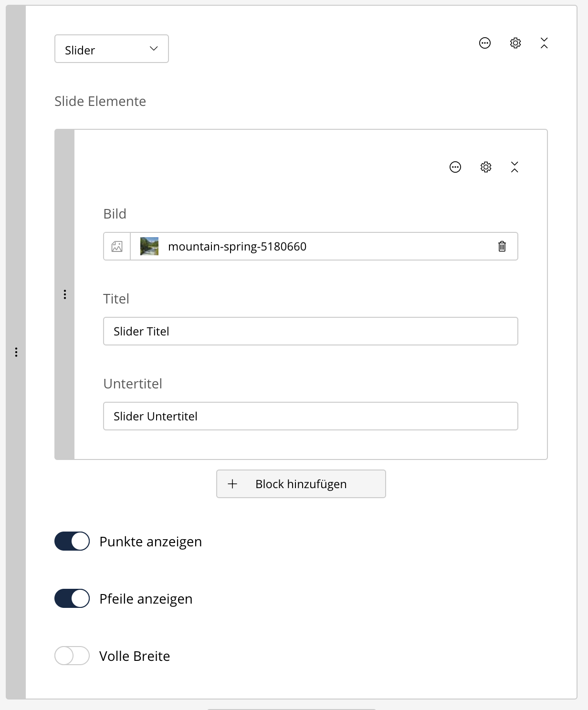Screen dimensions: 588x710
Task: Open the inner slide element settings gear
Action: click(486, 167)
